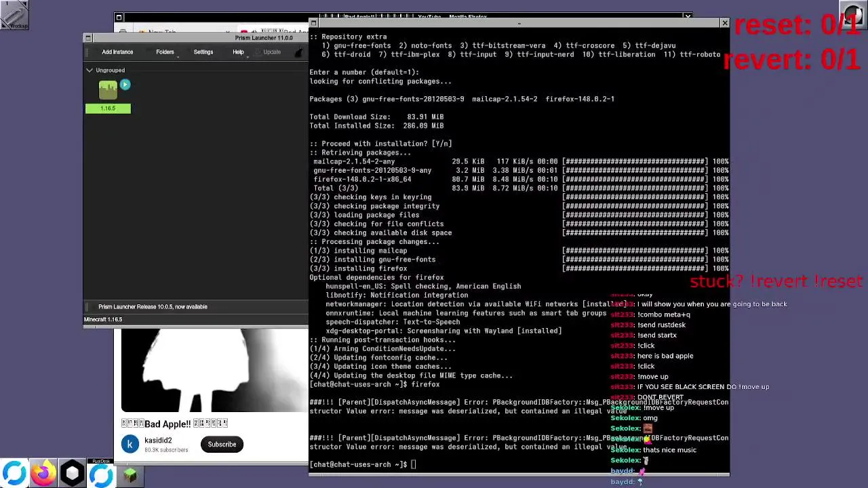Select the 1.16.5 Minecraft instance icon
The width and height of the screenshot is (868, 488).
pyautogui.click(x=108, y=90)
